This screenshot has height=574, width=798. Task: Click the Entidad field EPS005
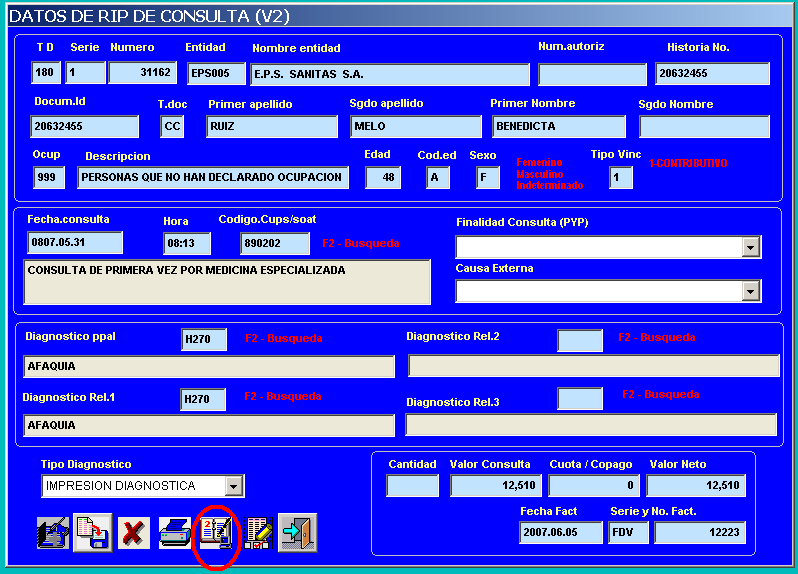coord(216,73)
